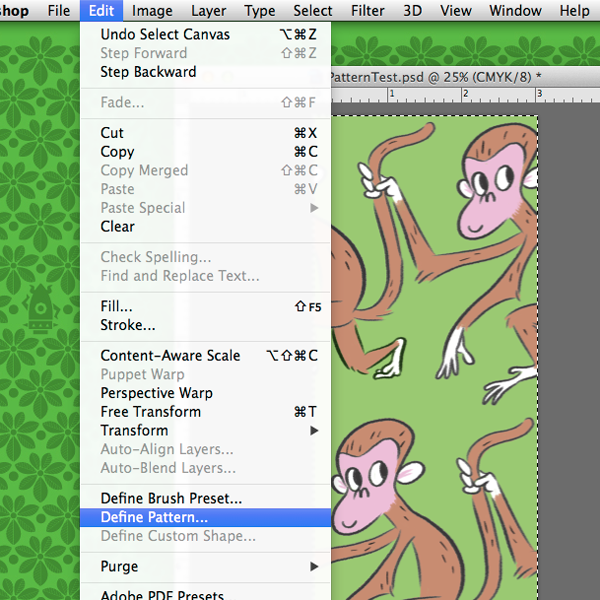
Task: Open the File menu
Action: pos(59,11)
